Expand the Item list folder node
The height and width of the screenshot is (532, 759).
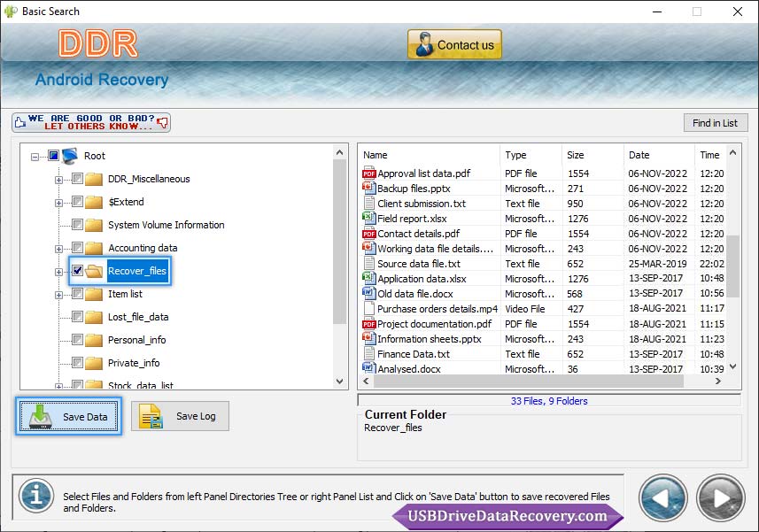[58, 295]
